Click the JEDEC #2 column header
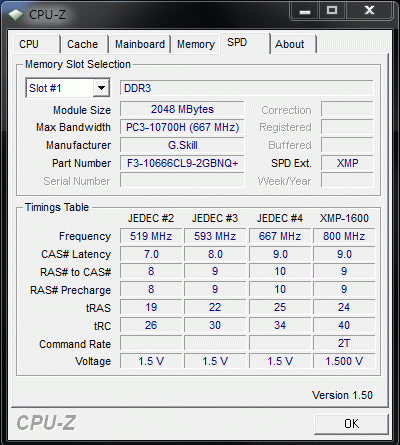This screenshot has height=445, width=400. 151,218
